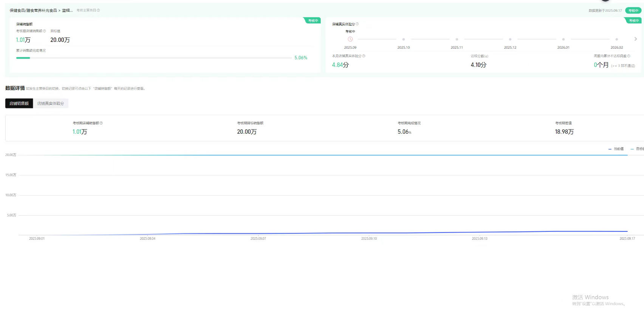Click the help icon beside 店铺真实体验分 title
The height and width of the screenshot is (313, 644).
click(357, 24)
